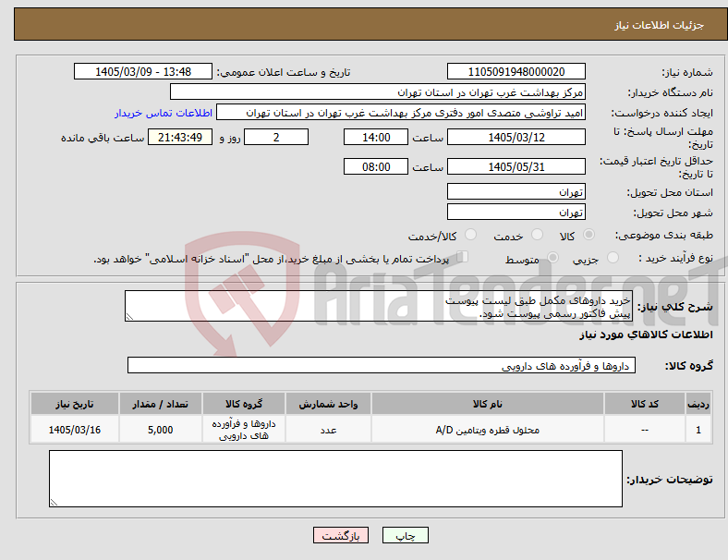
Task: Click the شماره نیاز label
Action: pyautogui.click(x=687, y=72)
